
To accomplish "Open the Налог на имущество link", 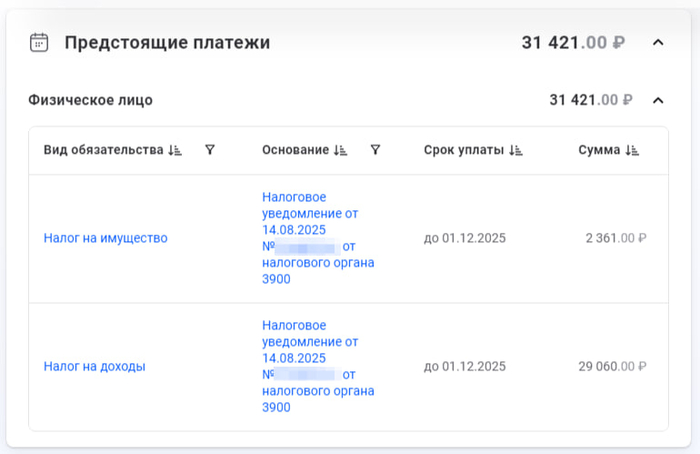I will [105, 238].
